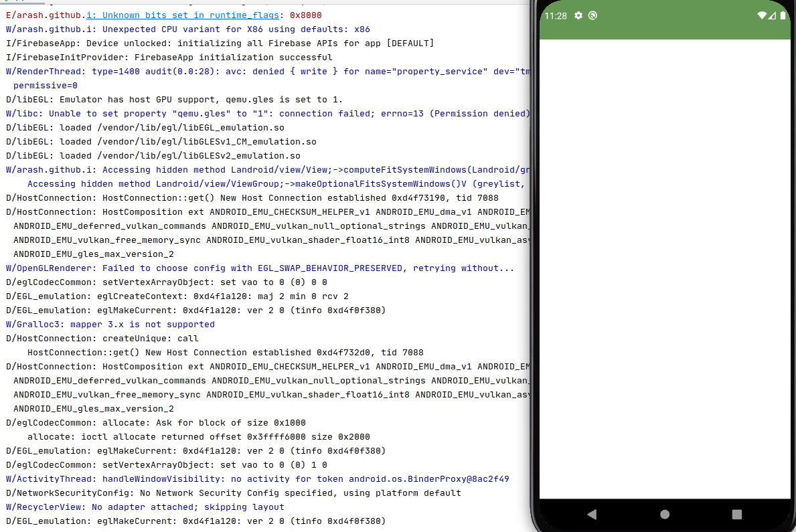The height and width of the screenshot is (532, 796).
Task: Select 'D/HostConnection: createUnique: call' line
Action: point(102,339)
